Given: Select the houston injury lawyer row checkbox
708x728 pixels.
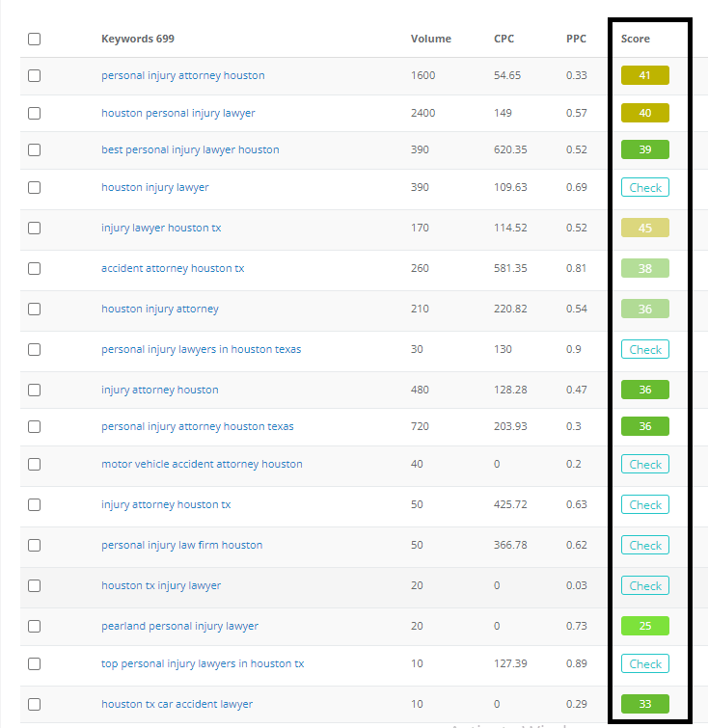Looking at the screenshot, I should 34,188.
